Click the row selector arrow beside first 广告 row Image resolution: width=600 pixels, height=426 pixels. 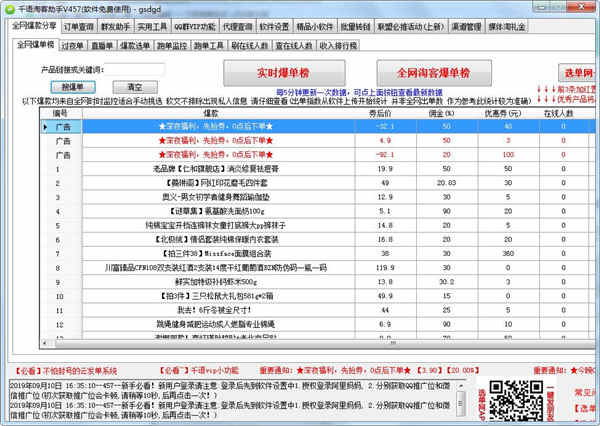pyautogui.click(x=46, y=127)
